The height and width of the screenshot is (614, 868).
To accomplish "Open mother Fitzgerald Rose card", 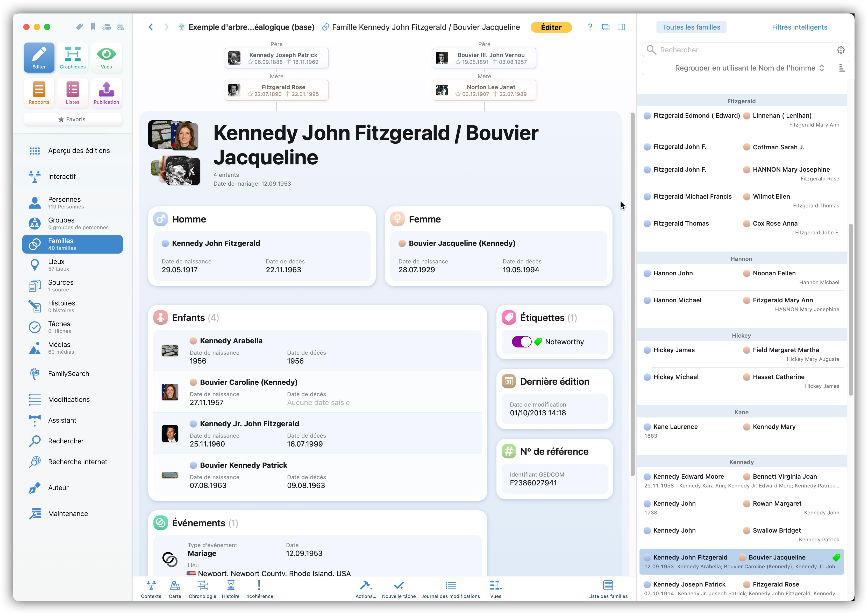I will pyautogui.click(x=276, y=90).
